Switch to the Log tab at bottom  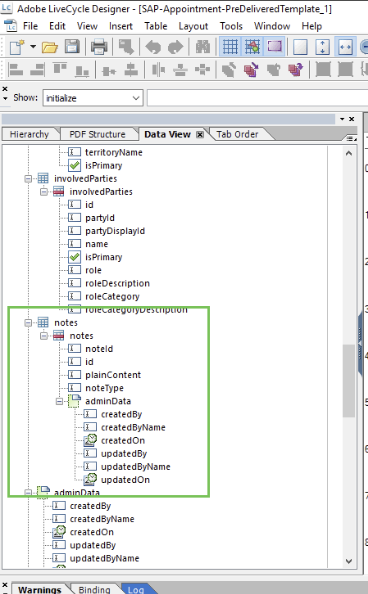136,589
